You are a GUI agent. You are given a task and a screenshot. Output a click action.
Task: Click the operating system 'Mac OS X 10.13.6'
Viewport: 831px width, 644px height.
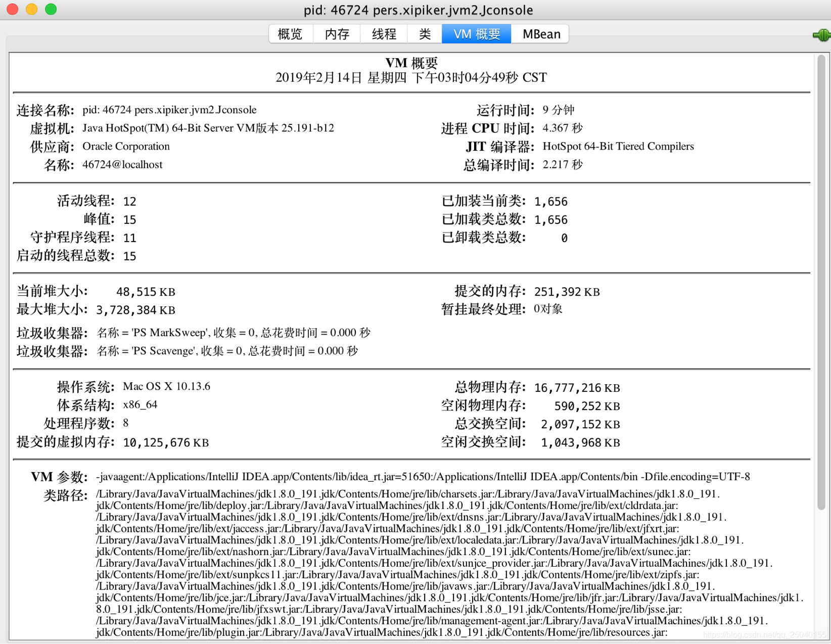tap(167, 386)
